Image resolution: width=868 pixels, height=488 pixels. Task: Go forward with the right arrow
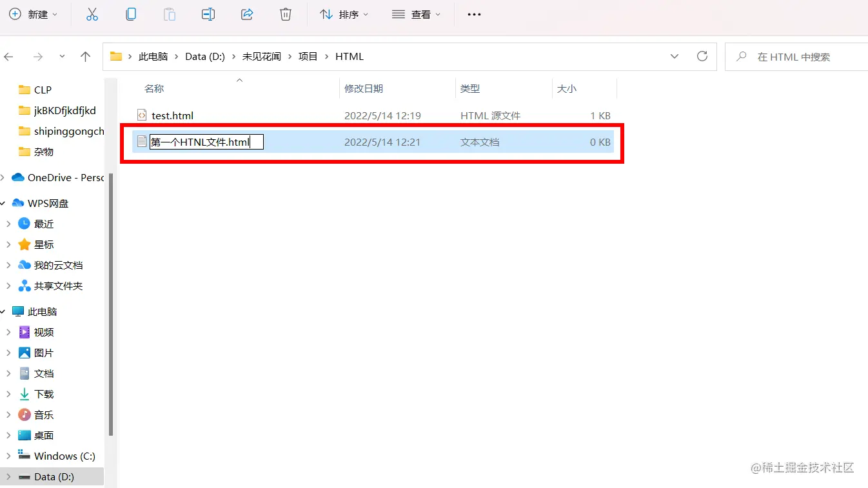coord(38,57)
